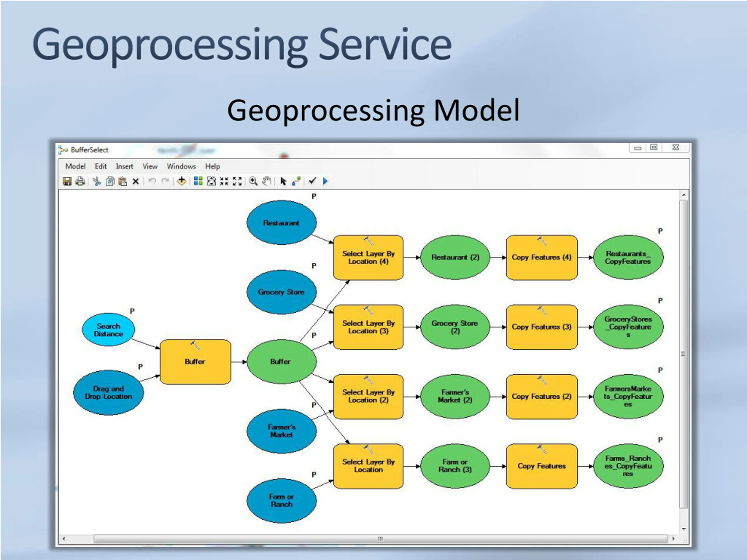Select the Copy Features (4) tool box

[x=542, y=258]
